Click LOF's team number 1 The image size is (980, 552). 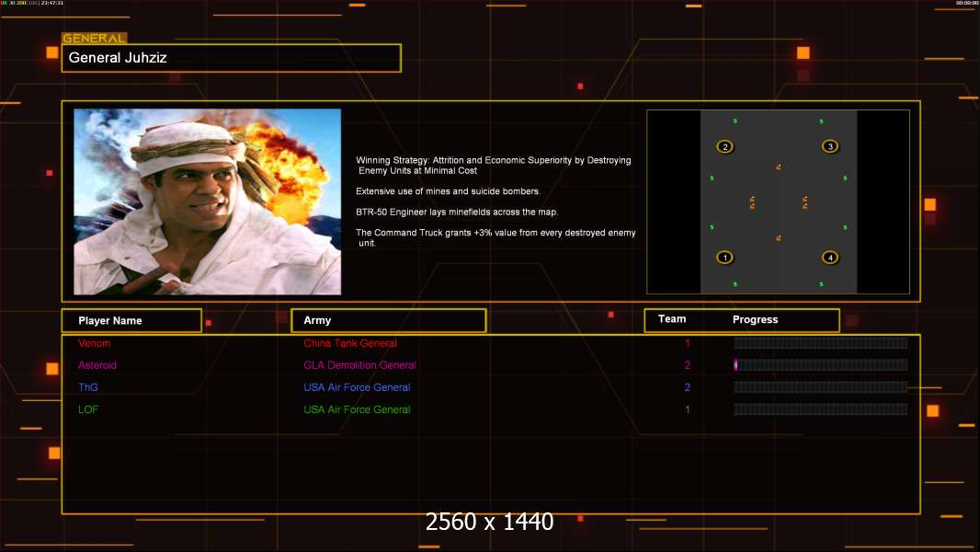(x=688, y=409)
